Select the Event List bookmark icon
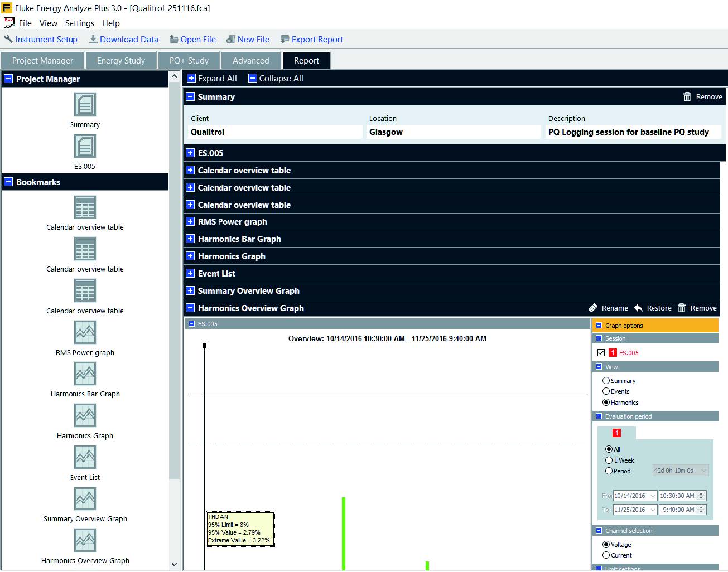This screenshot has width=728, height=572. tap(85, 457)
